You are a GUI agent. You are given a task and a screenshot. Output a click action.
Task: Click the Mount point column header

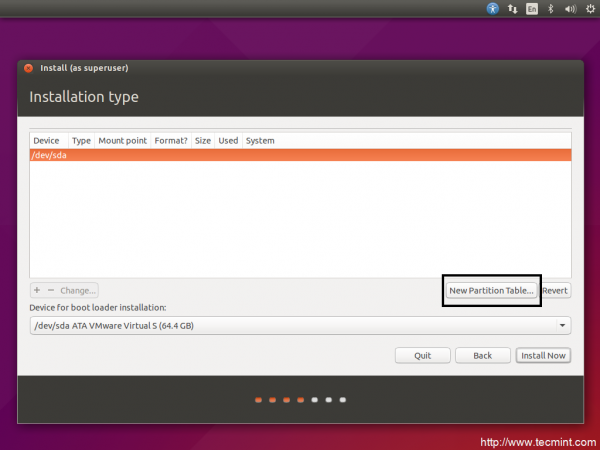(123, 141)
